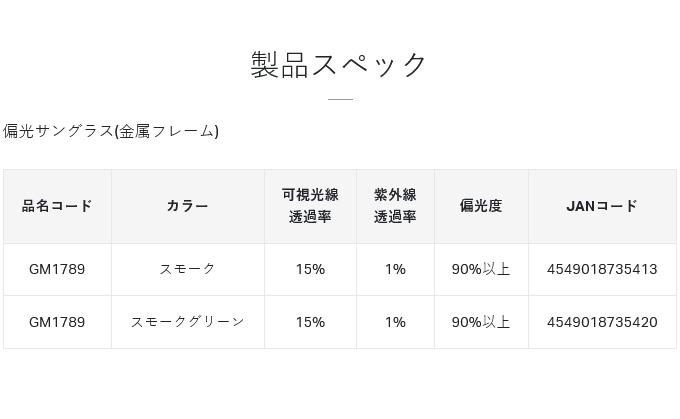Select 90%以上 in the スモーク row
Screen dimensions: 680x419
pos(481,269)
